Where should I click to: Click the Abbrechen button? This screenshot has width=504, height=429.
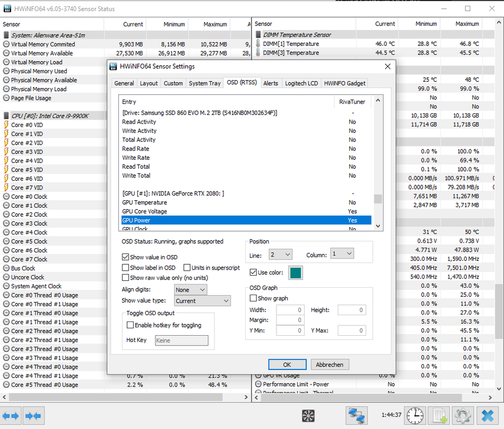[x=330, y=364]
